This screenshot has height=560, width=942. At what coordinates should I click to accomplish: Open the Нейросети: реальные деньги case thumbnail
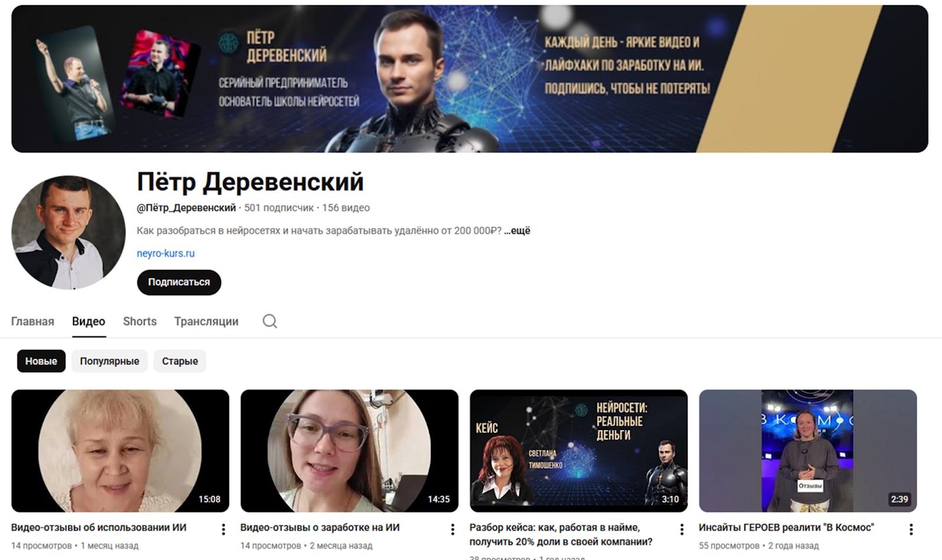pyautogui.click(x=579, y=451)
